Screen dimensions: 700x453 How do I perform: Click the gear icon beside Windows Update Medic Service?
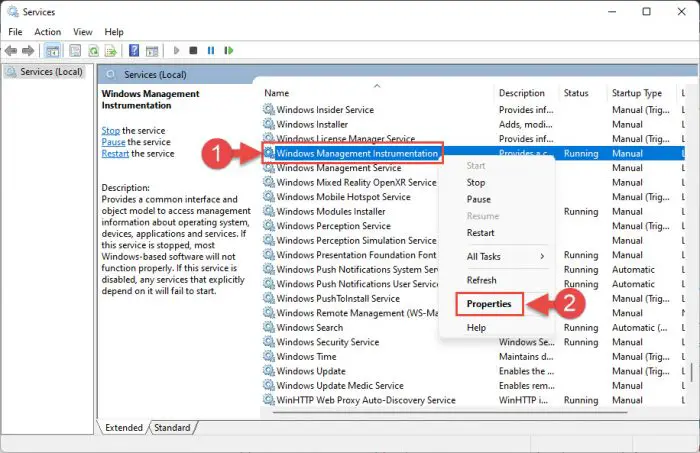coord(269,385)
